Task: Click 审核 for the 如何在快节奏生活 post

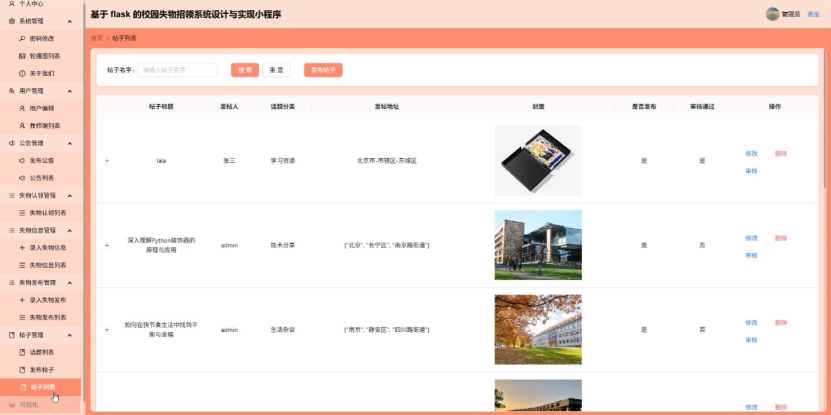Action: [x=751, y=340]
